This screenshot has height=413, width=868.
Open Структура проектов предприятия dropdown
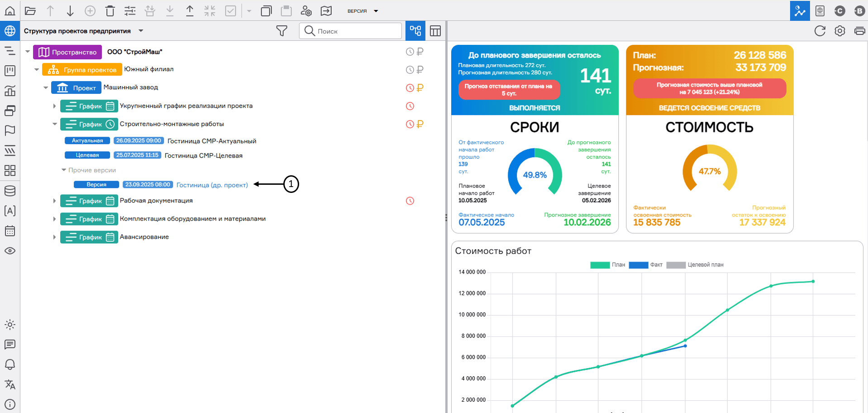[141, 31]
